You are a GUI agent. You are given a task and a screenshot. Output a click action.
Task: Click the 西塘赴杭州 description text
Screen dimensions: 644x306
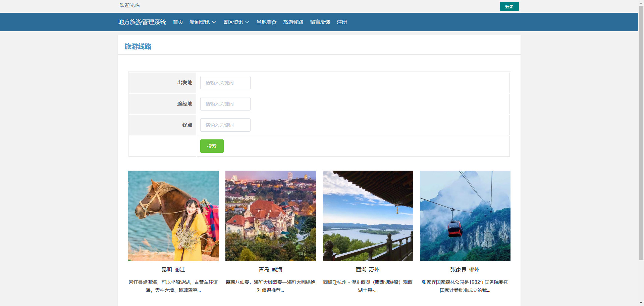pyautogui.click(x=368, y=286)
